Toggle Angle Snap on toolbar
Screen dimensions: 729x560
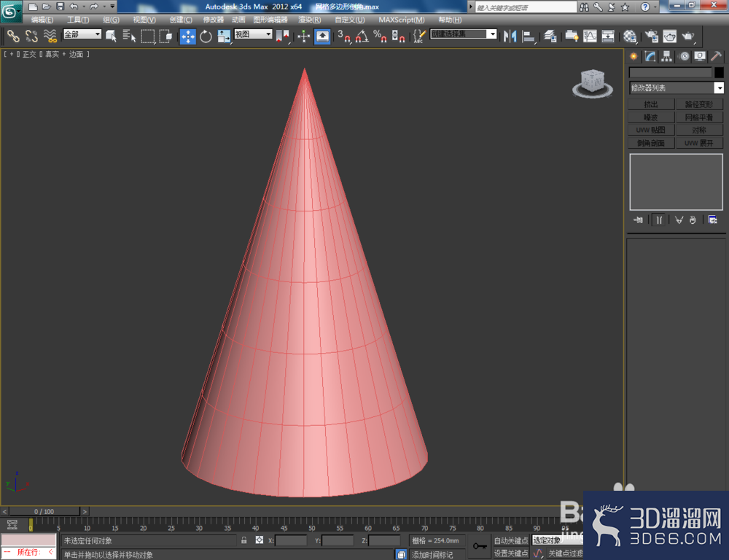point(362,36)
